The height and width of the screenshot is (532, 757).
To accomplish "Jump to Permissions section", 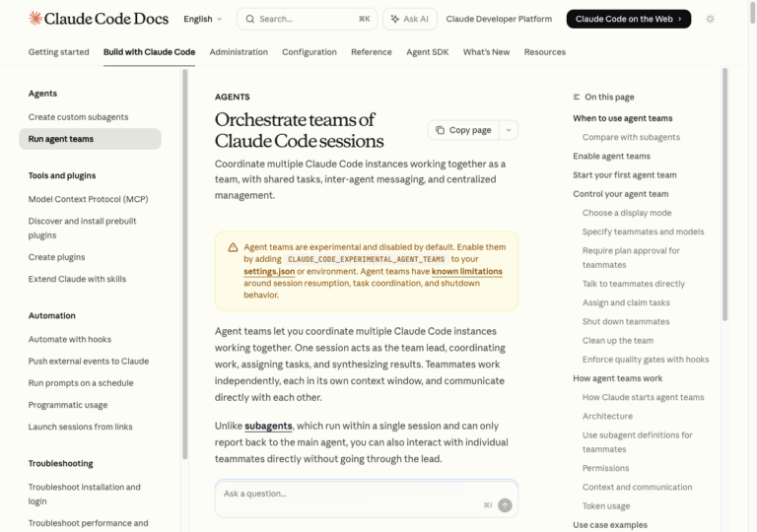I will [605, 468].
